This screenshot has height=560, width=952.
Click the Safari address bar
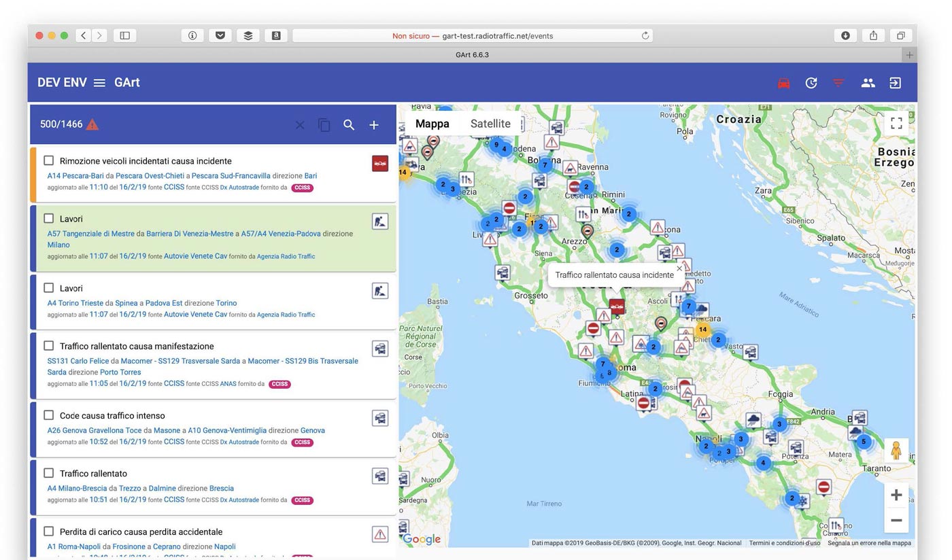pyautogui.click(x=472, y=35)
